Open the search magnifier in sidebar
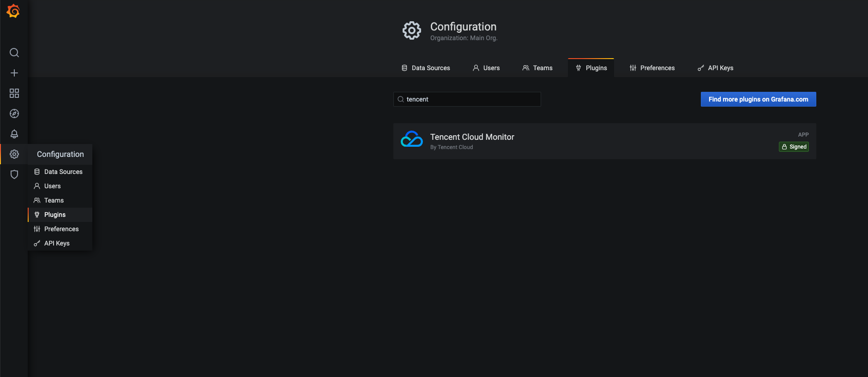The image size is (868, 377). (x=14, y=53)
